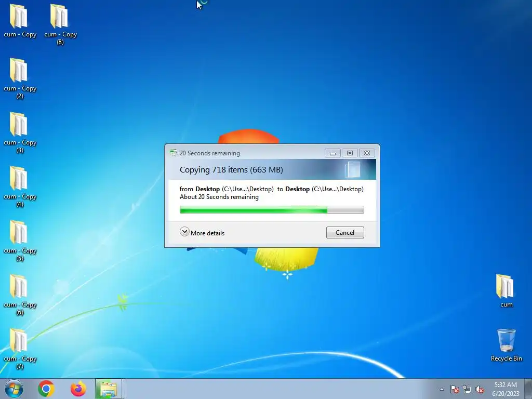Click the copy icon in dialog title bar
This screenshot has width=532, height=399.
(x=174, y=153)
